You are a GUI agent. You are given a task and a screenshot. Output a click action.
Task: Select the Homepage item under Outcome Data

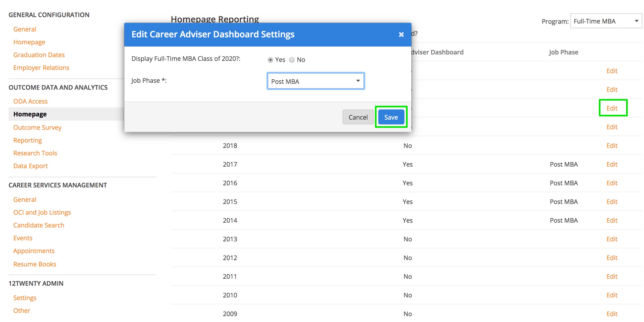pos(30,114)
